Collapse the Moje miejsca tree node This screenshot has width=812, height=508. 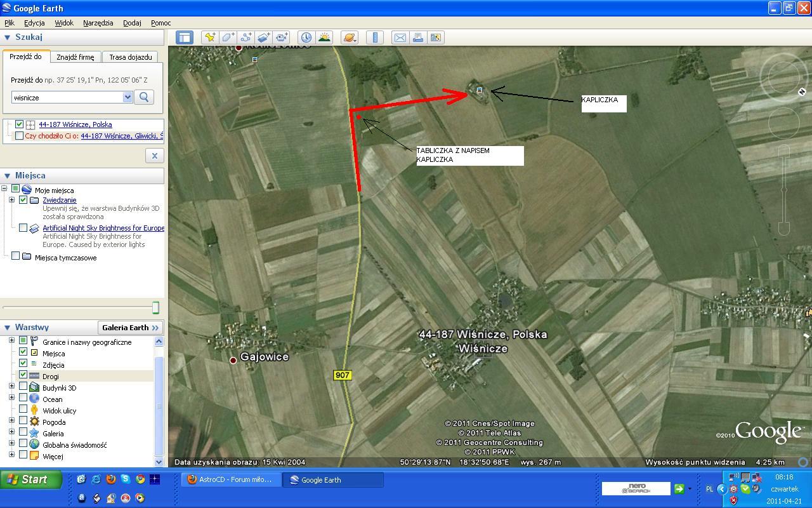4,189
